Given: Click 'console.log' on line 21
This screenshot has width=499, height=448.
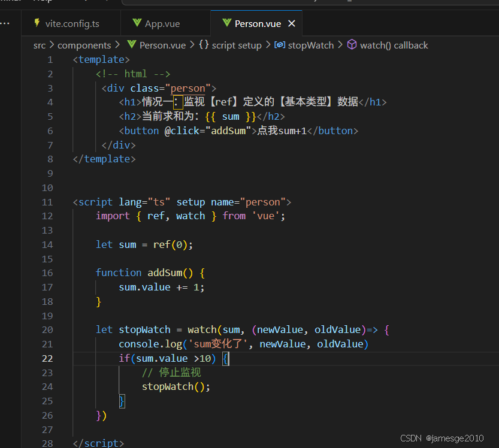Looking at the screenshot, I should (x=150, y=344).
